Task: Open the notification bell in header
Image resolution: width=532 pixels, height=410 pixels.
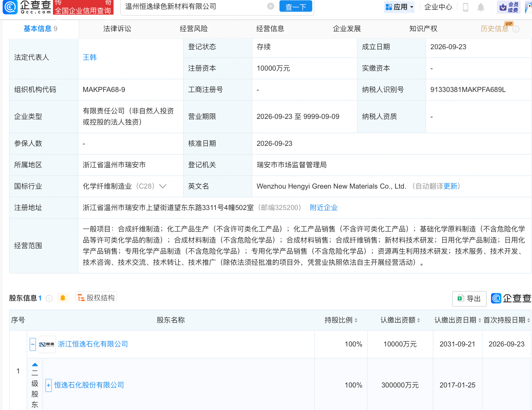Action: pos(480,7)
